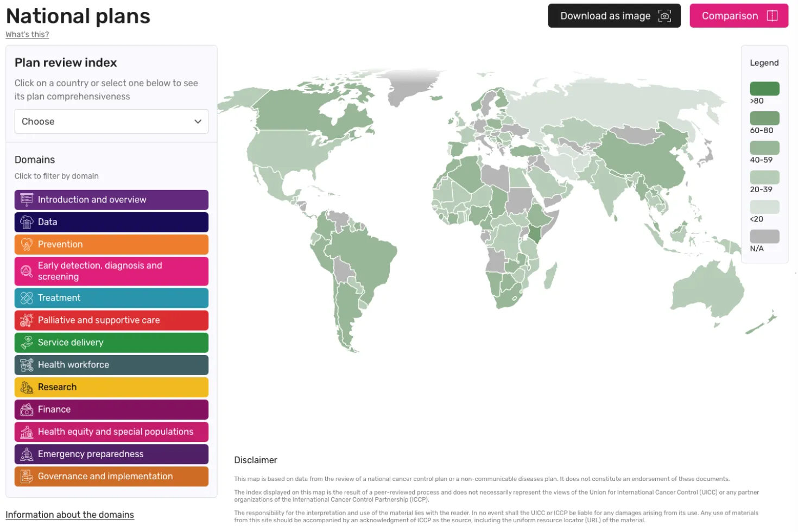Select Kenya, the darkest green African country

(x=535, y=234)
